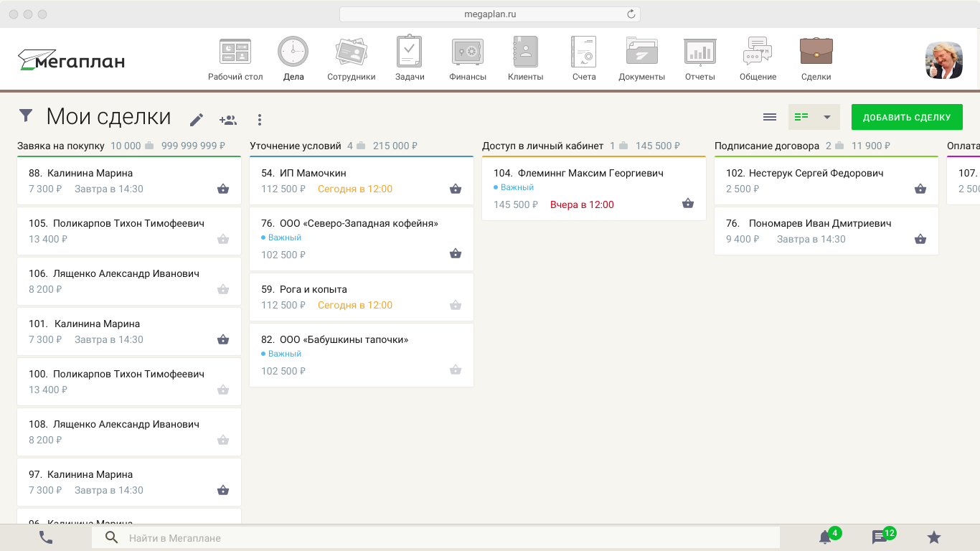Click the Мегаплан logo
This screenshot has width=980, height=551.
point(70,60)
